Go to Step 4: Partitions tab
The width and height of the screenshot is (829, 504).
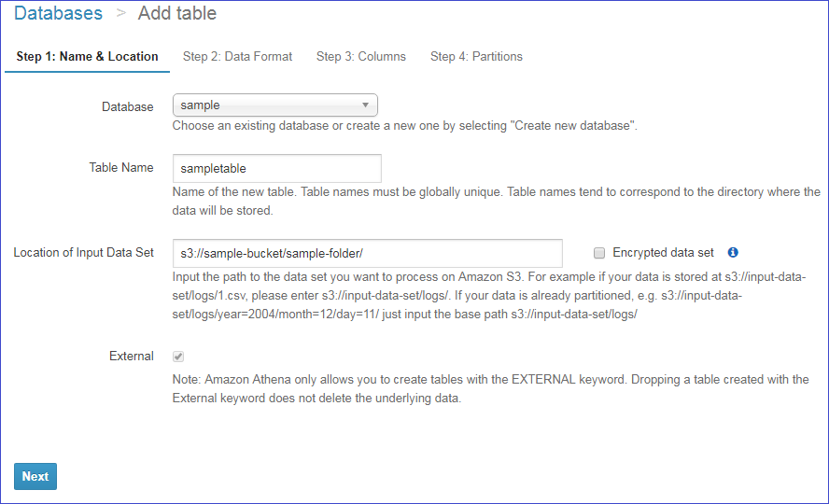click(x=476, y=56)
